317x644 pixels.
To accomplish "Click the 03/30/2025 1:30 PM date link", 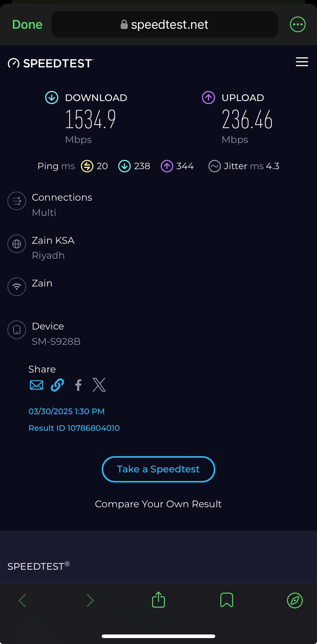I will coord(66,411).
